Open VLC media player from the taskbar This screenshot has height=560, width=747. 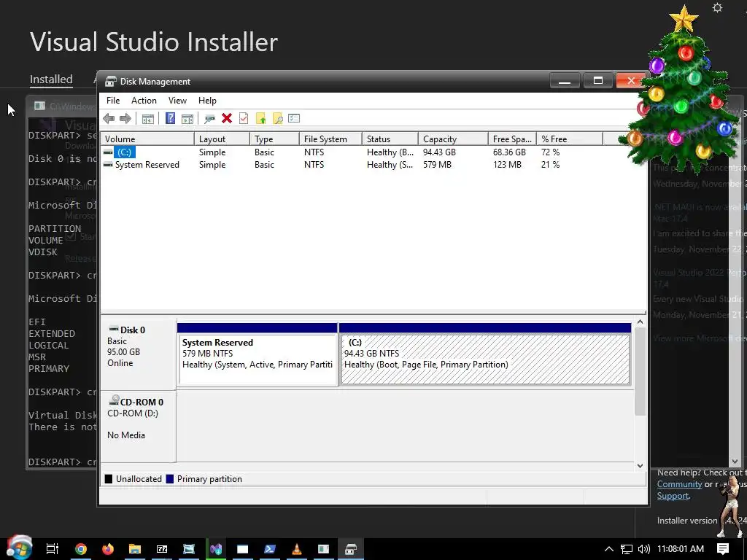(296, 549)
